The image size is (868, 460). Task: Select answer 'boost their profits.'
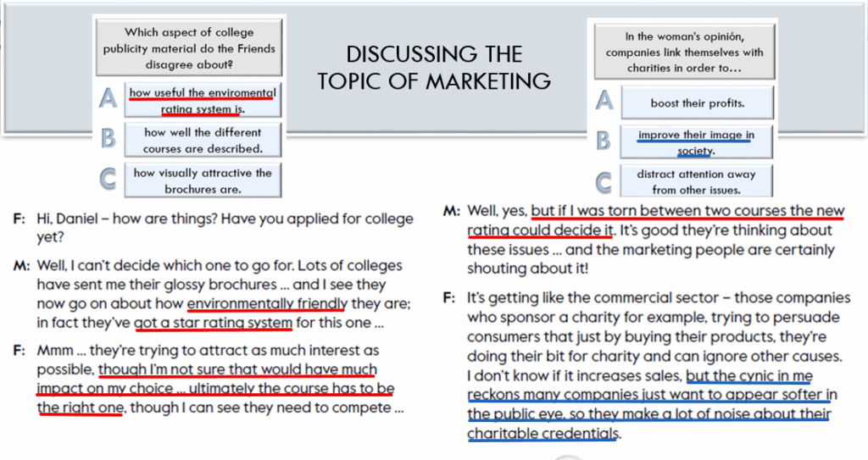[x=697, y=103]
